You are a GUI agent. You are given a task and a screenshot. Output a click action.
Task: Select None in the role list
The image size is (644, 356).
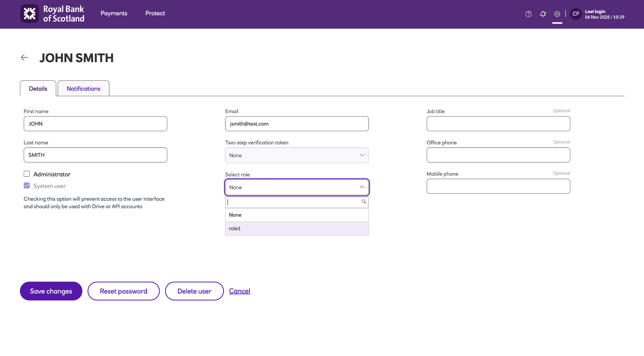tap(297, 215)
